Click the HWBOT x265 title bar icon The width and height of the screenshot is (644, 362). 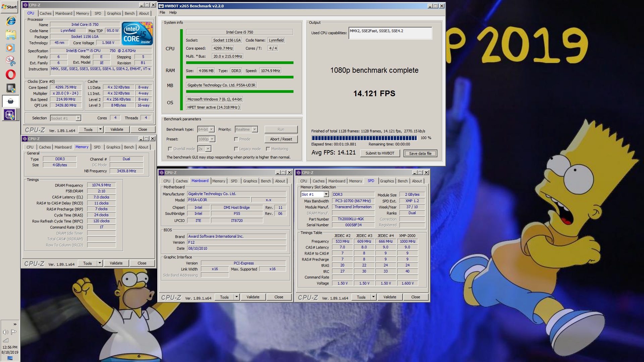[161, 6]
